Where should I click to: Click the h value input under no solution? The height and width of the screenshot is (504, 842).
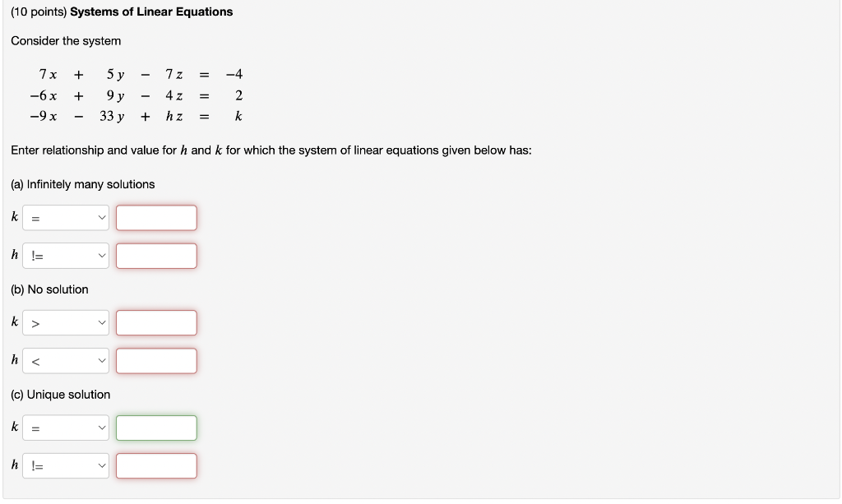pyautogui.click(x=156, y=360)
